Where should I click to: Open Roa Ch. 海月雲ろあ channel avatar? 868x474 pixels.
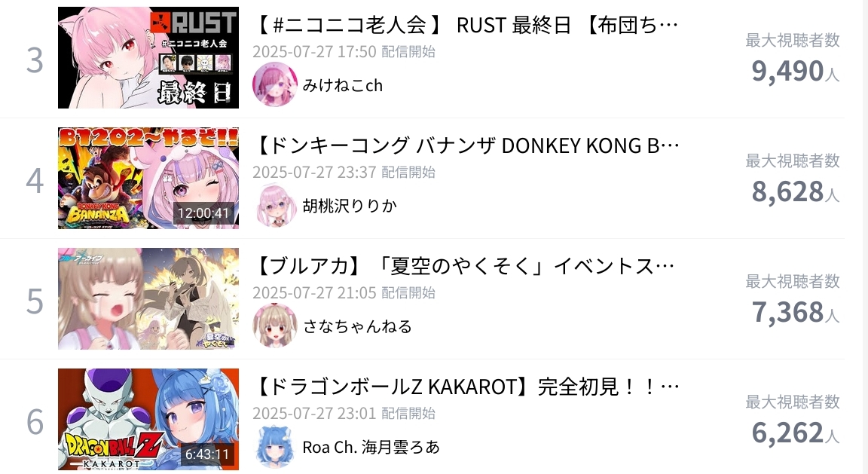click(x=274, y=446)
